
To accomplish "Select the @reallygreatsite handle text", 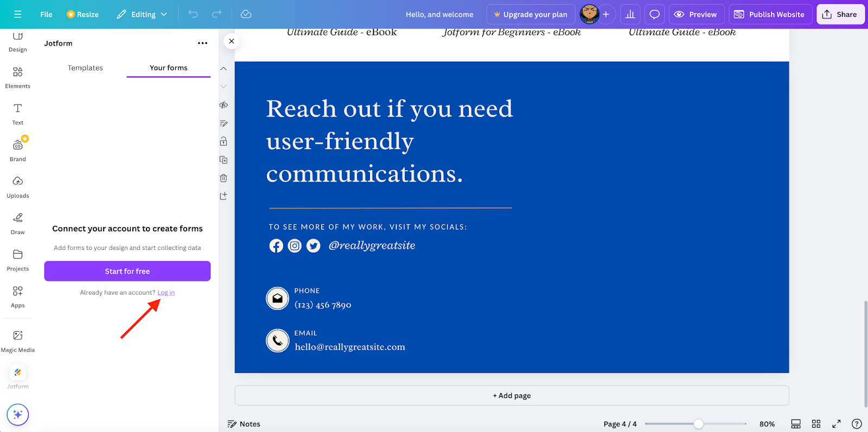I will [372, 246].
